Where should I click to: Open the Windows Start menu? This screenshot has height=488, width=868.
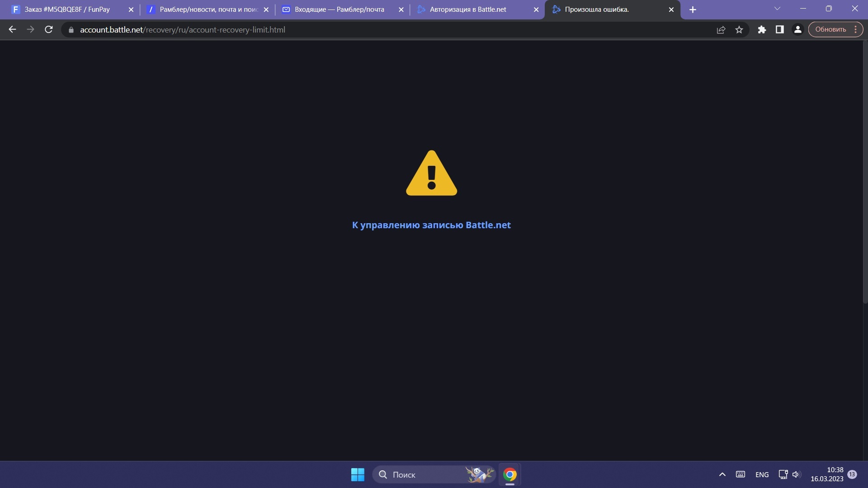pyautogui.click(x=358, y=474)
